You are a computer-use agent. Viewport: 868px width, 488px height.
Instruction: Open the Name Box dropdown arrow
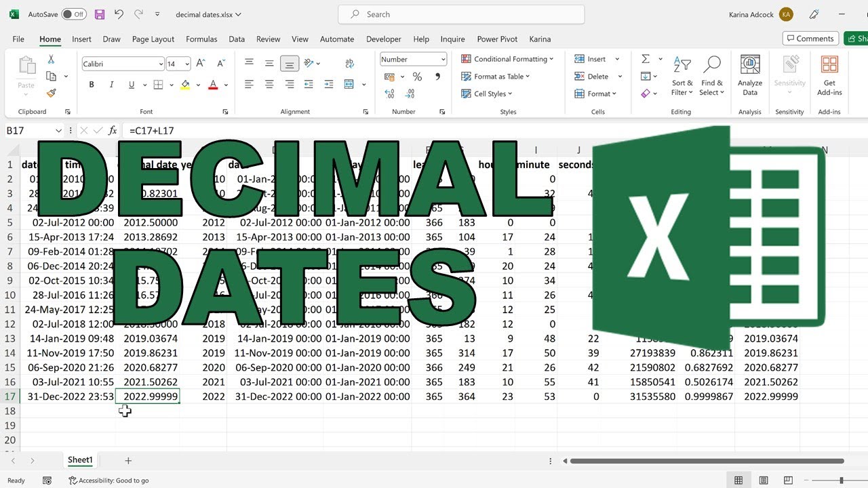click(x=59, y=131)
